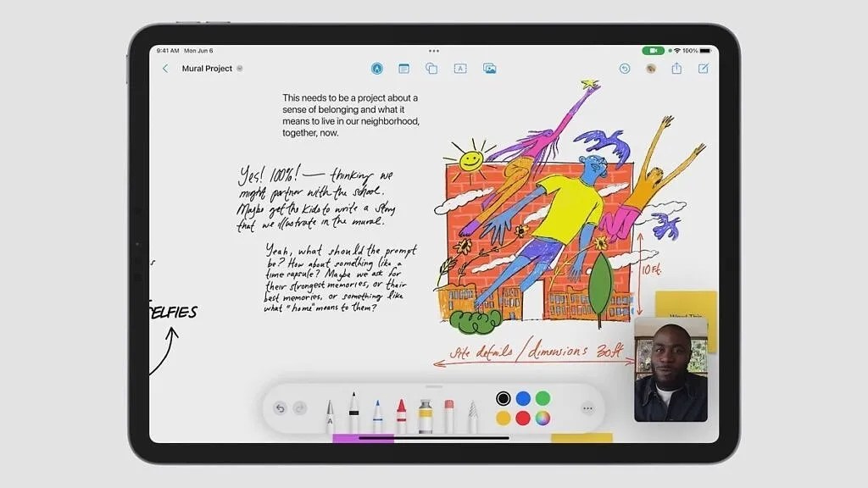Choose the blue color swatch
Screen dimensions: 868x488
(522, 396)
